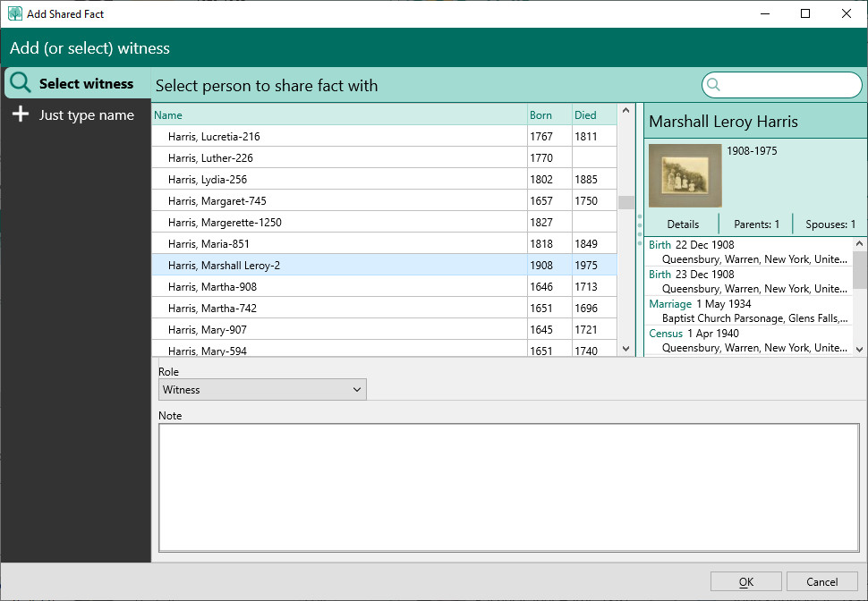
Task: Click the plus icon beside Just type name
Action: coord(21,114)
